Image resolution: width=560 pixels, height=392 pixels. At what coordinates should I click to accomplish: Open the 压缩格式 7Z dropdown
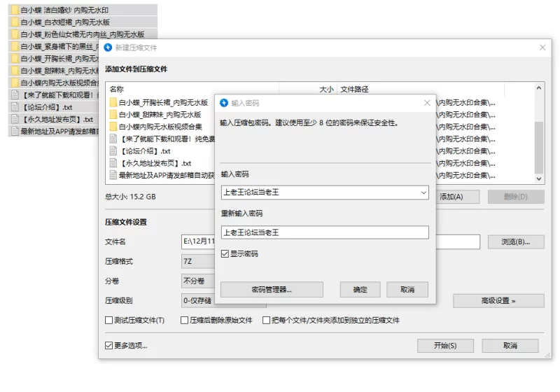point(198,261)
